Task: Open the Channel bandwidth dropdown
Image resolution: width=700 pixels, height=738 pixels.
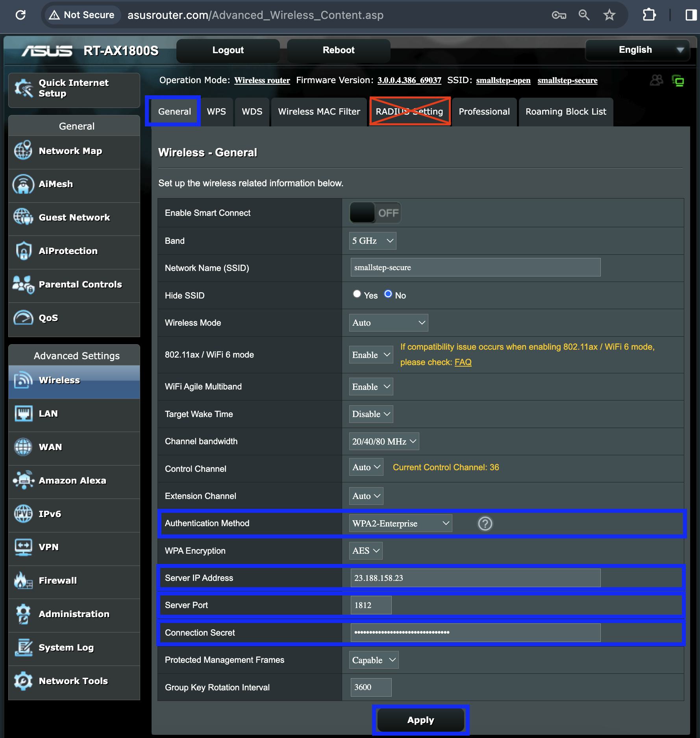Action: tap(384, 441)
